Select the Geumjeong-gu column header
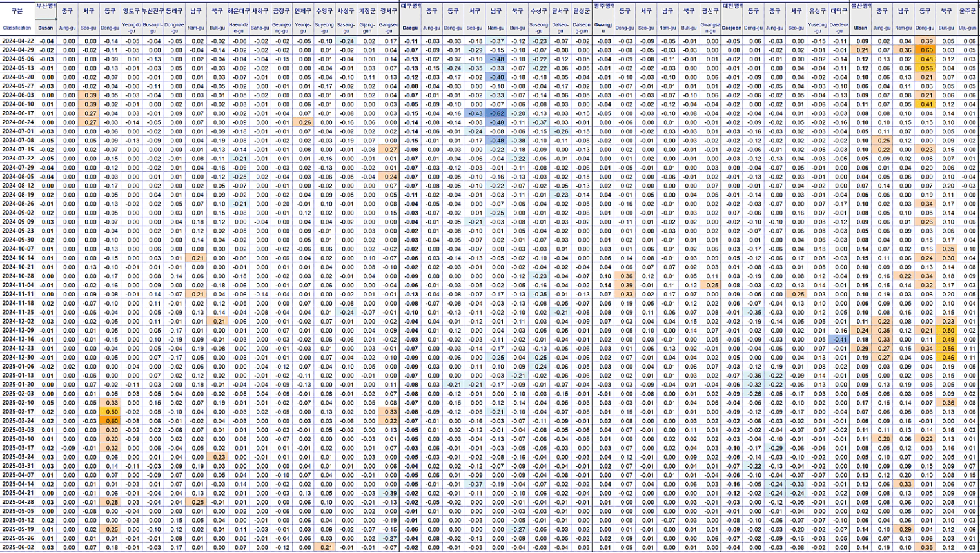980x553 pixels. coord(282,28)
